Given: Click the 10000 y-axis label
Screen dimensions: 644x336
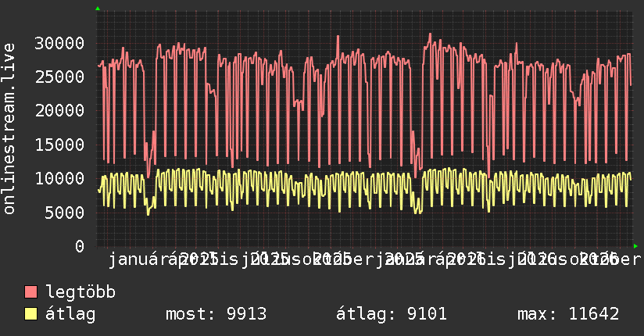Looking at the screenshot, I should pos(59,178).
